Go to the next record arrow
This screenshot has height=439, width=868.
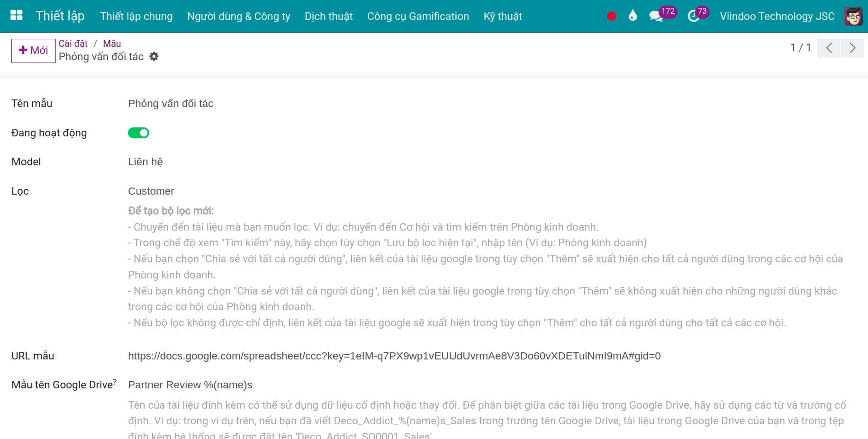(852, 48)
